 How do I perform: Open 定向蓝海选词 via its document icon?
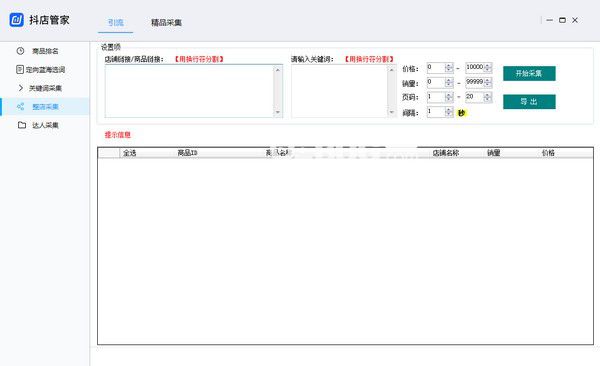(x=20, y=69)
